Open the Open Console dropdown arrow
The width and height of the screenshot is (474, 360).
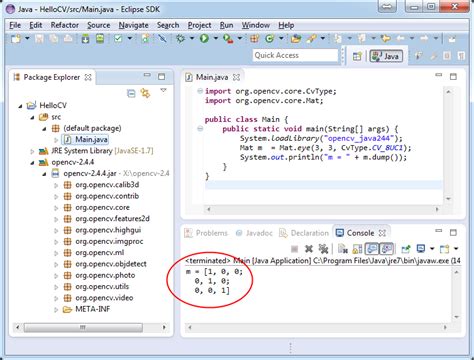(456, 249)
